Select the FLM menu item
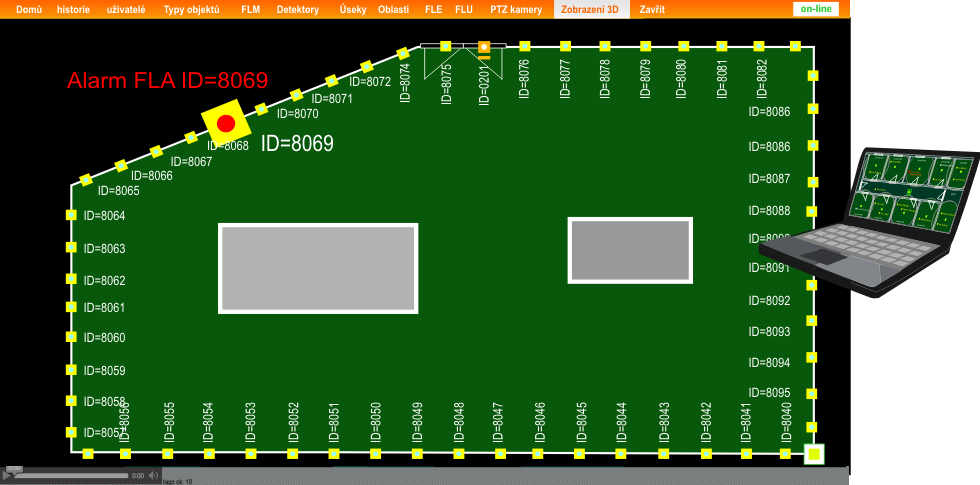The width and height of the screenshot is (980, 485). click(251, 9)
